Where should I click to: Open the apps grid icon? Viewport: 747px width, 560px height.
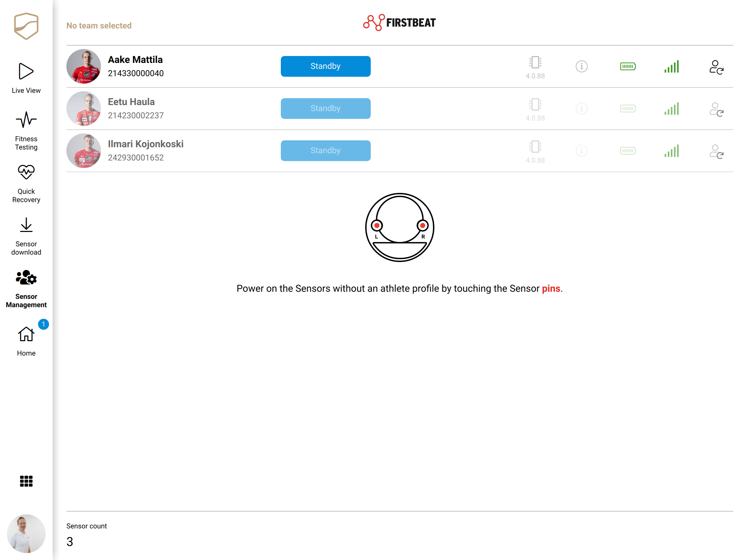click(x=26, y=481)
